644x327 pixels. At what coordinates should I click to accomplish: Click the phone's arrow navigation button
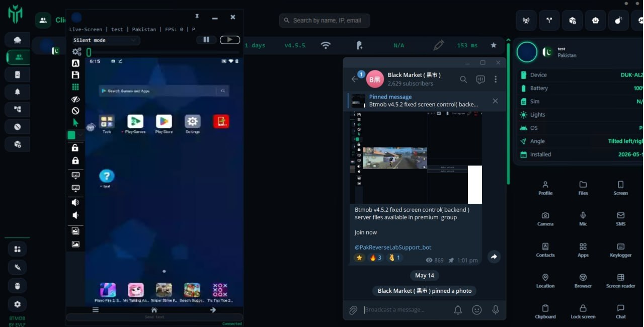[213, 310]
